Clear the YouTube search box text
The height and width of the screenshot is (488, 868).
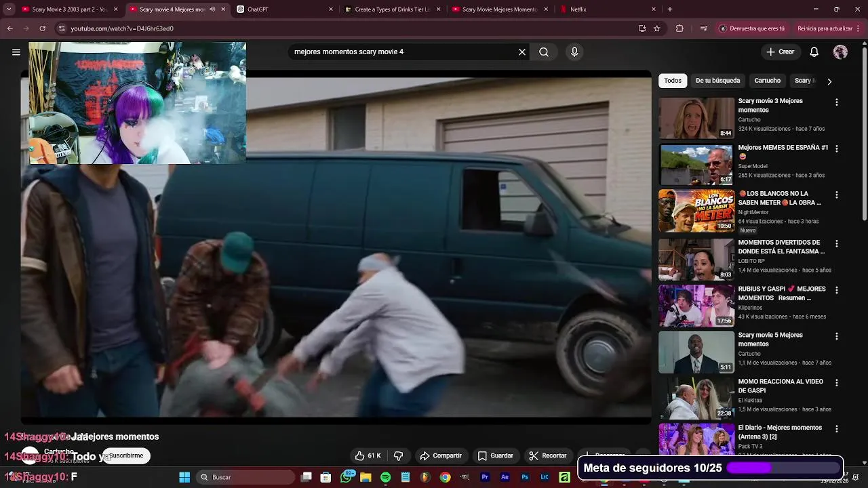[522, 52]
